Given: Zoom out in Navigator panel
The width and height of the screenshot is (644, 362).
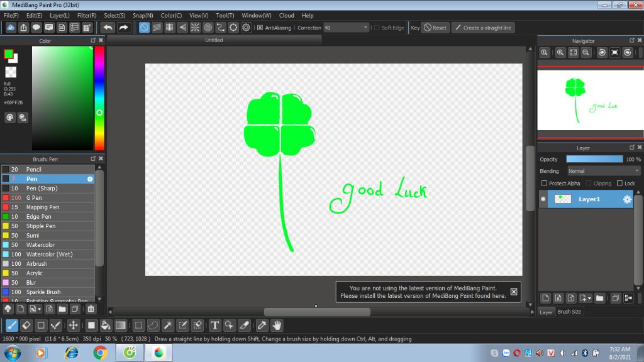Looking at the screenshot, I should coord(586,53).
